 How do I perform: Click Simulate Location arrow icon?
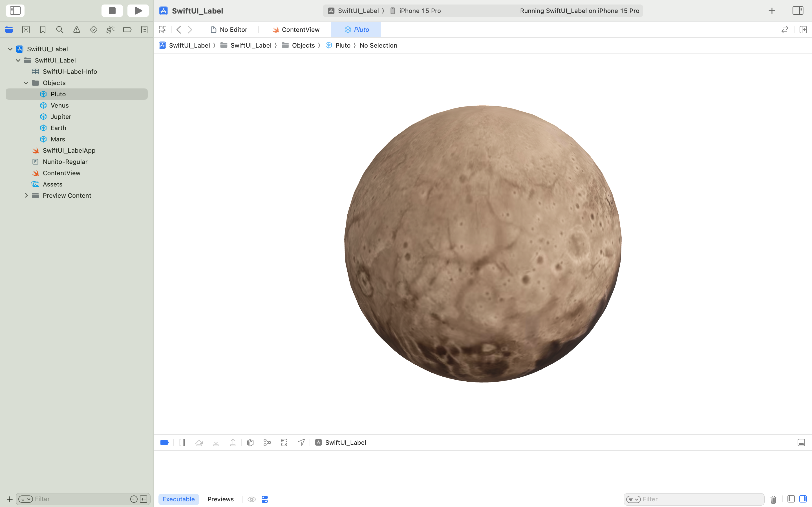point(301,442)
